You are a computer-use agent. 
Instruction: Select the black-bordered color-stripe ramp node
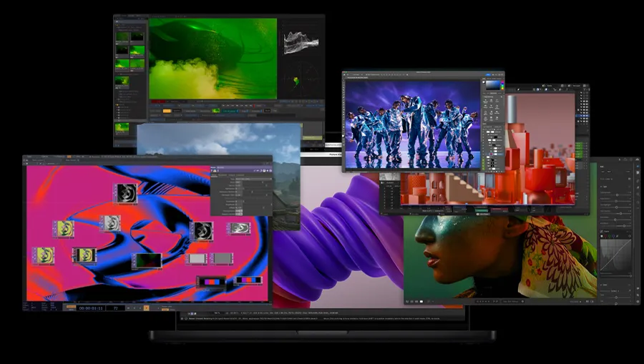click(x=211, y=282)
